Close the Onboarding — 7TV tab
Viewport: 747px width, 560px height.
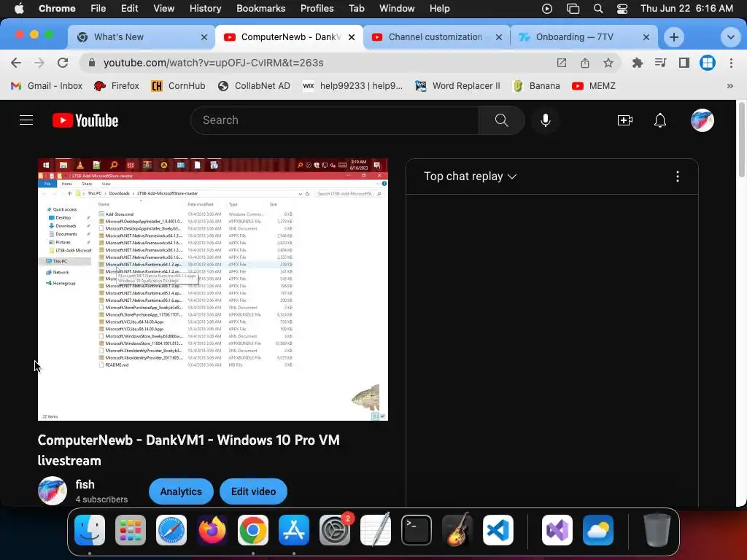[x=646, y=37]
